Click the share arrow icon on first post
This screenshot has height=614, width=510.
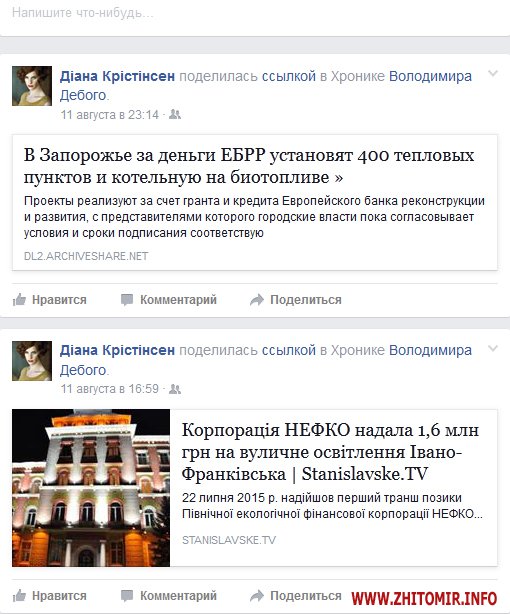point(257,300)
